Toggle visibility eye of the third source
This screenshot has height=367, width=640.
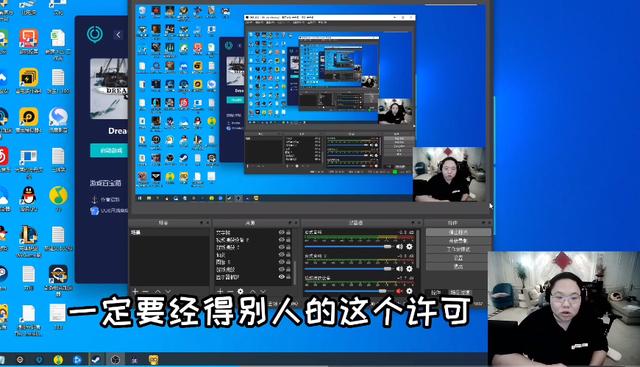281,247
